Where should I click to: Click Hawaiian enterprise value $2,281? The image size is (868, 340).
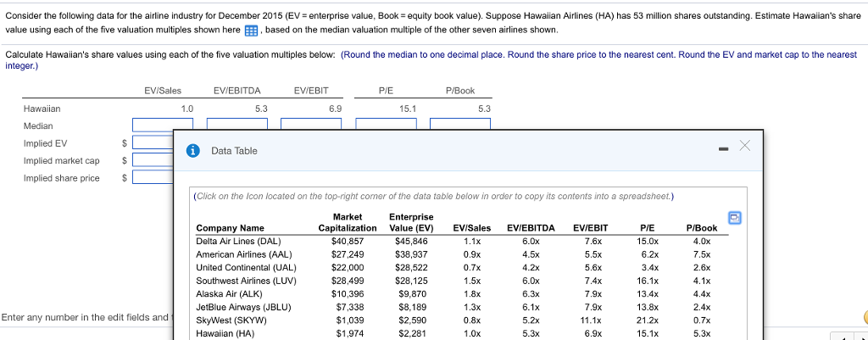411,333
